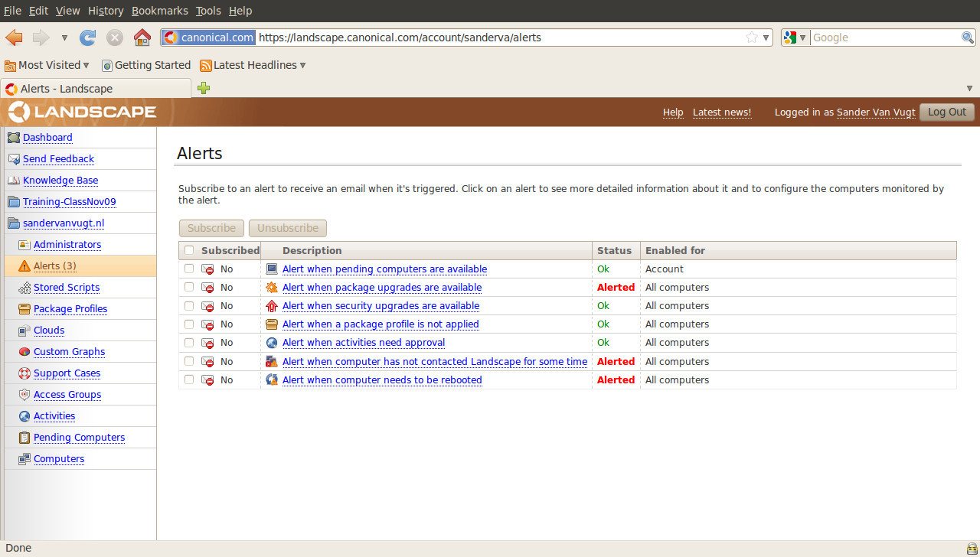Click the Landscape logo in header

(x=83, y=112)
